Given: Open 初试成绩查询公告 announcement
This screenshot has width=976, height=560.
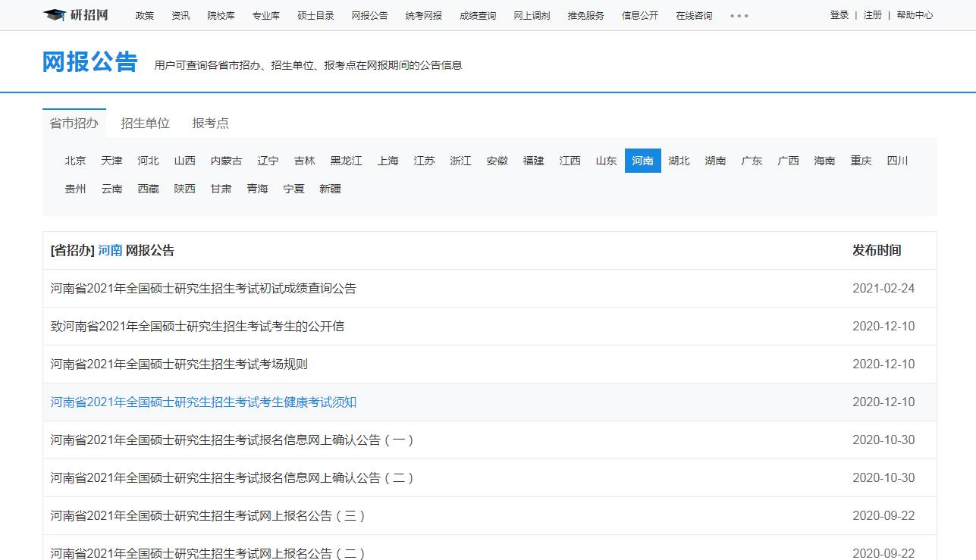Looking at the screenshot, I should [203, 289].
